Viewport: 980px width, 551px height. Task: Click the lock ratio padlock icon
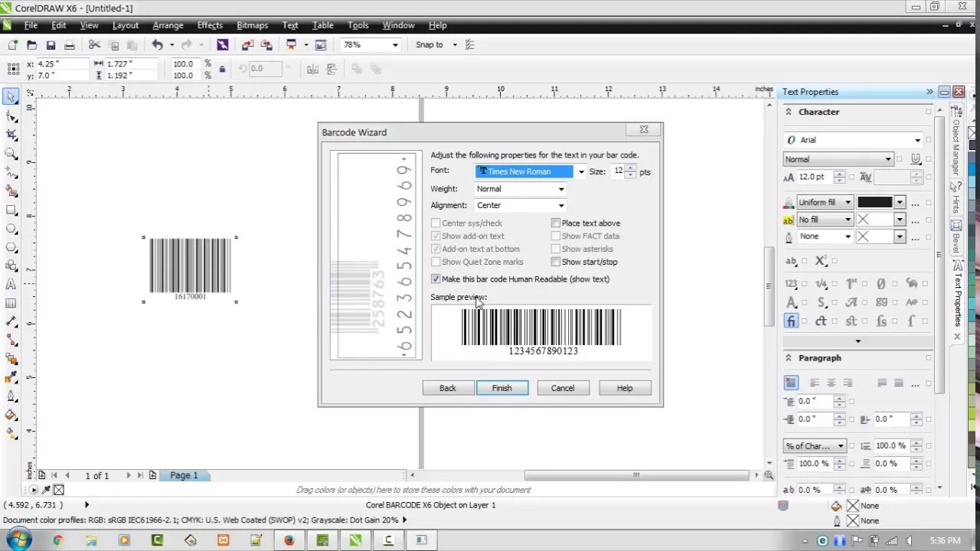(x=222, y=69)
